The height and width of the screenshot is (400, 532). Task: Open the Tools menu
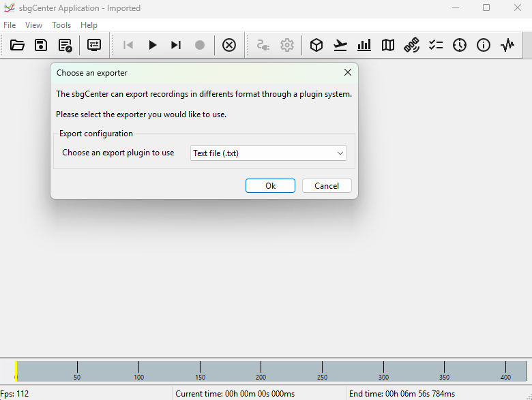click(x=61, y=25)
